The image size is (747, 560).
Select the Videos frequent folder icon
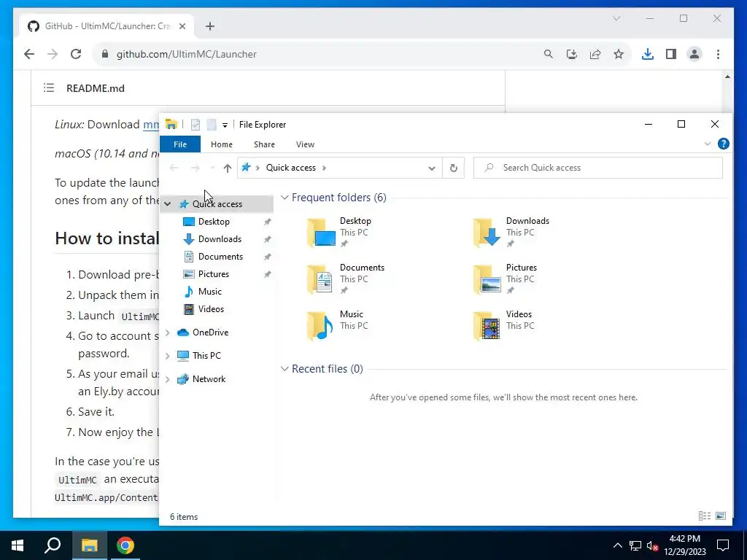point(487,326)
